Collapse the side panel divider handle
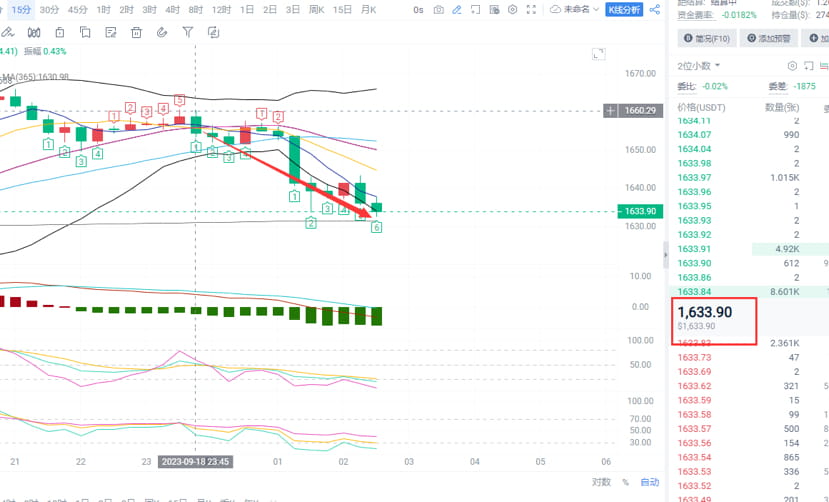The height and width of the screenshot is (502, 829). click(666, 255)
